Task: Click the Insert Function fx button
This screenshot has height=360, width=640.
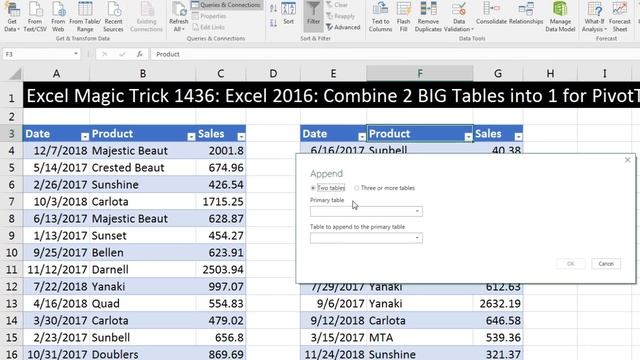Action: tap(140, 54)
